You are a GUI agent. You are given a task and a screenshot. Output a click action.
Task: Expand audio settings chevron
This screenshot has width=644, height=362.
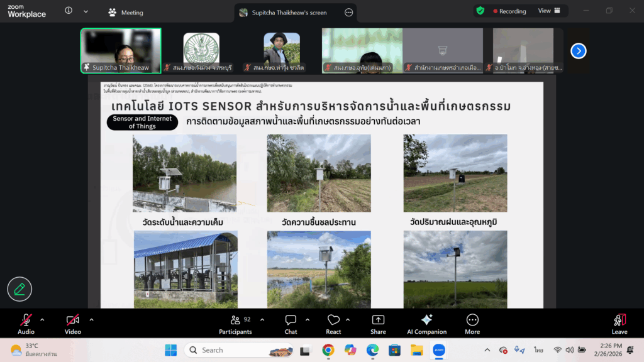tap(42, 320)
